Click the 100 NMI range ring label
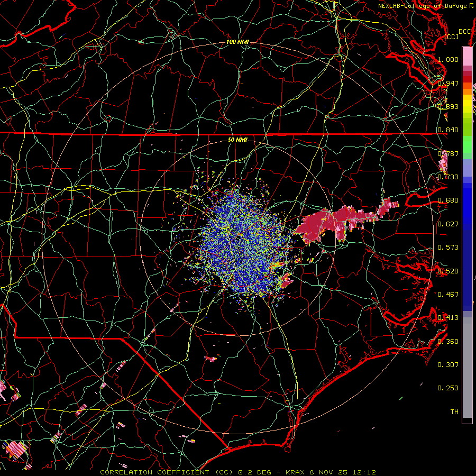 point(237,42)
